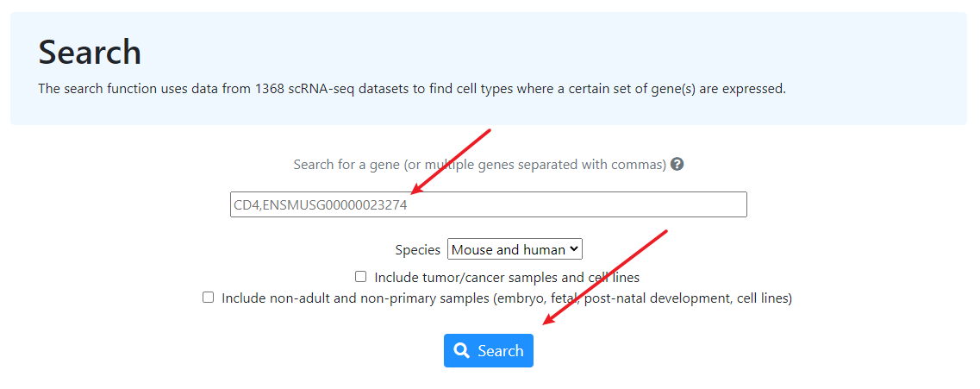Click the magnifying glass icon on Search button
The width and height of the screenshot is (980, 389).
point(462,350)
